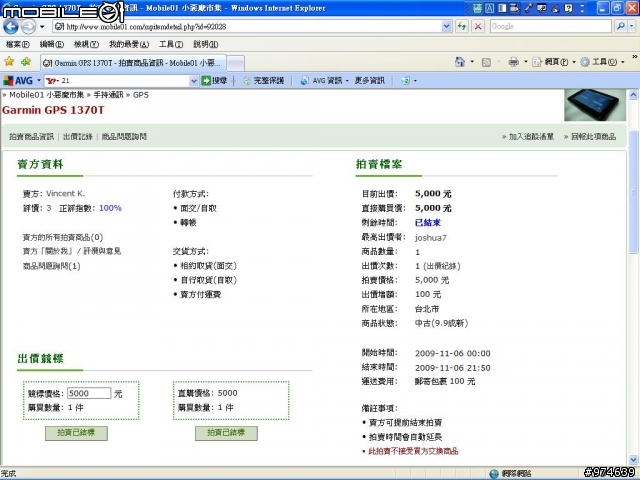The height and width of the screenshot is (480, 640).
Task: Click 加入追蹤清單 link
Action: (x=531, y=137)
